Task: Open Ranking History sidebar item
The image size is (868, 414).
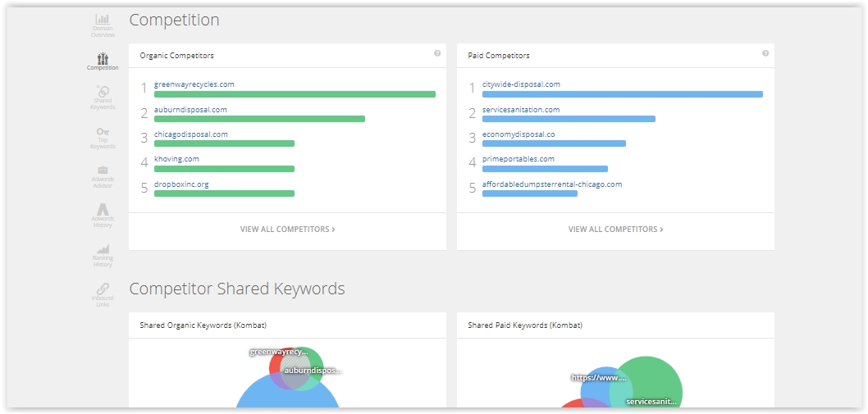Action: point(103,256)
